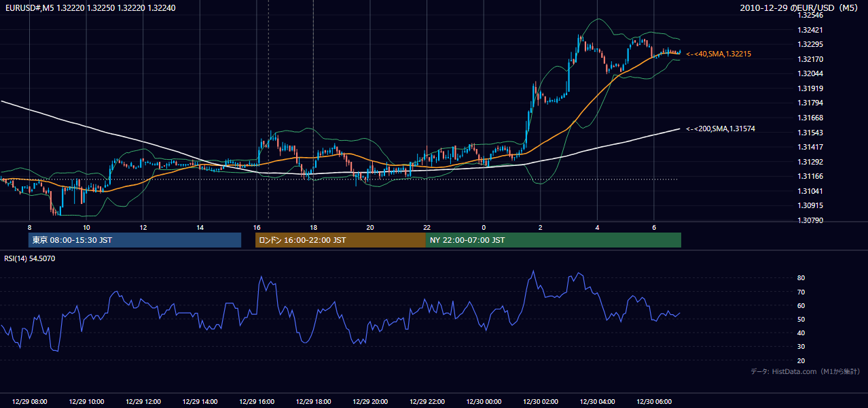Click the 東京 08:00-15:30 JST session bar
Image resolution: width=868 pixels, height=408 pixels.
(x=134, y=240)
